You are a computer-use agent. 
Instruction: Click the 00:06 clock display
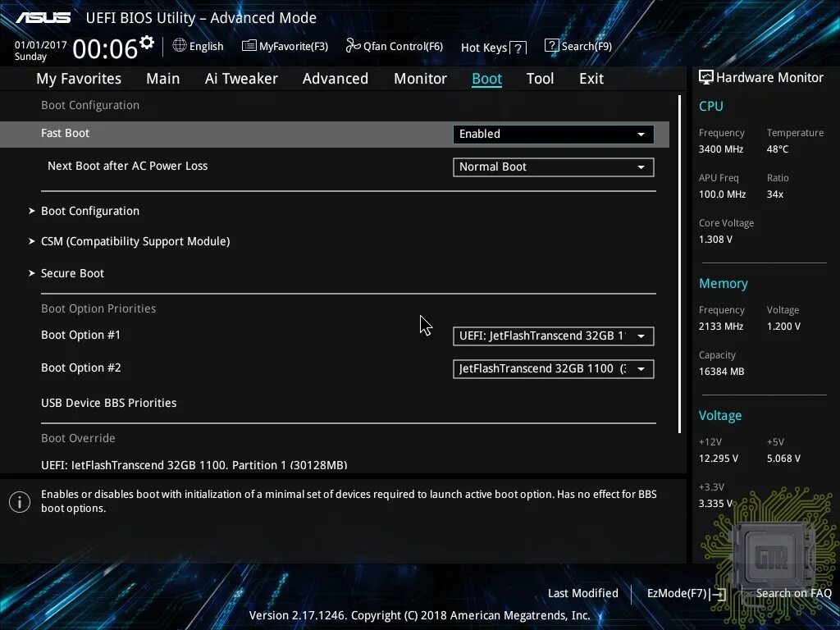tap(105, 49)
